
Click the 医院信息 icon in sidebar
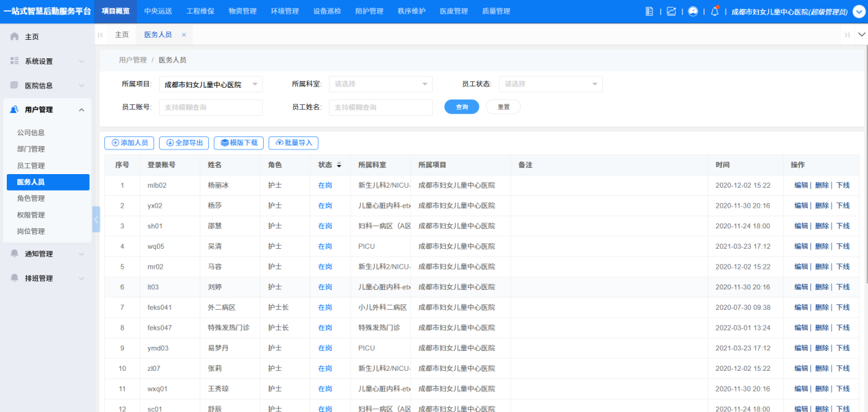(x=14, y=86)
